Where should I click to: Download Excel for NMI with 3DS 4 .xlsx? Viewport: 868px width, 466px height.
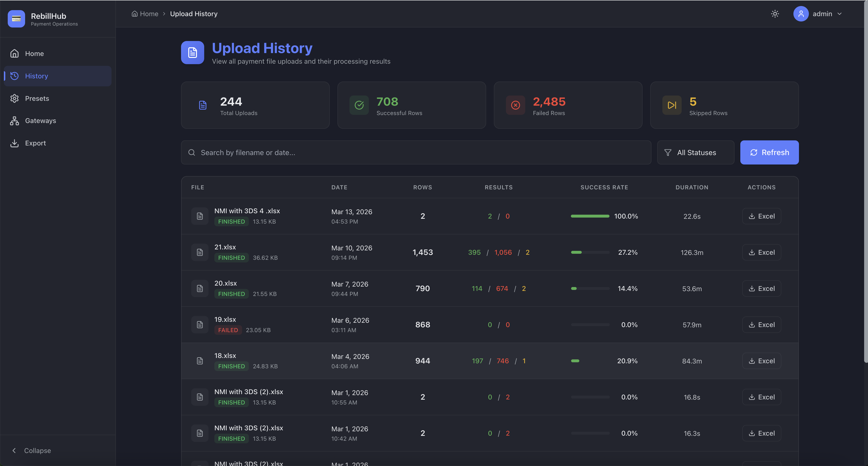[x=762, y=216]
